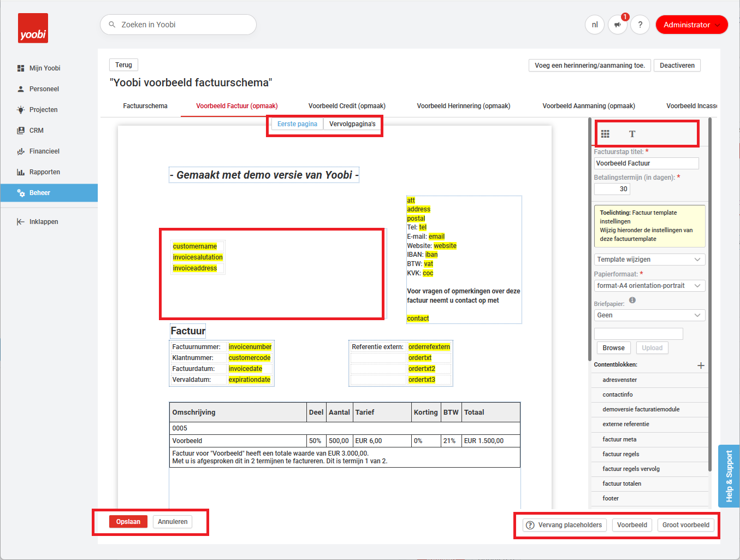740x560 pixels.
Task: Edit the Factuurstap titel field
Action: [x=646, y=163]
